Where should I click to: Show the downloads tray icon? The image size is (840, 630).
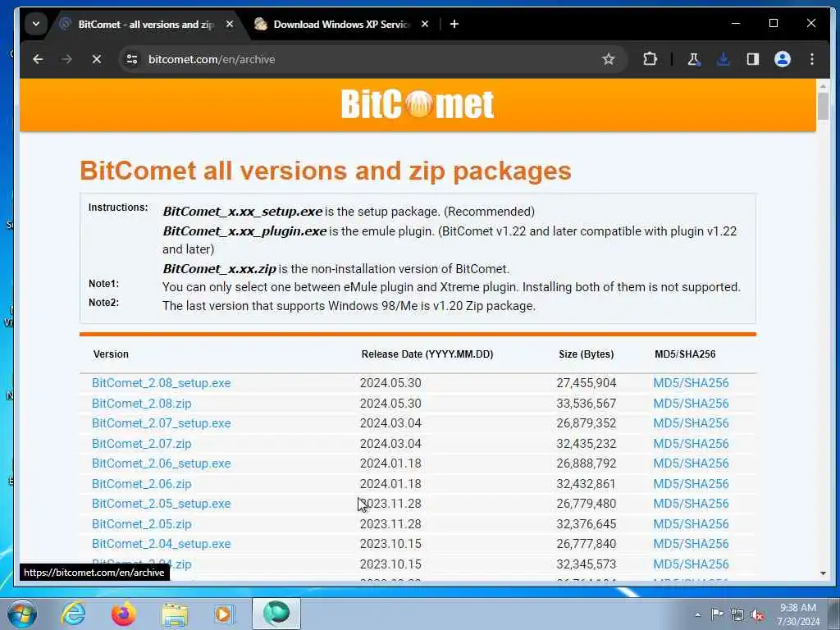point(724,59)
